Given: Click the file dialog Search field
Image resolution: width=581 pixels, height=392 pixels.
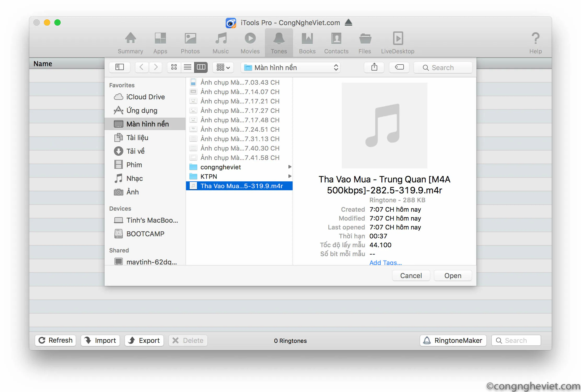Looking at the screenshot, I should pos(443,68).
